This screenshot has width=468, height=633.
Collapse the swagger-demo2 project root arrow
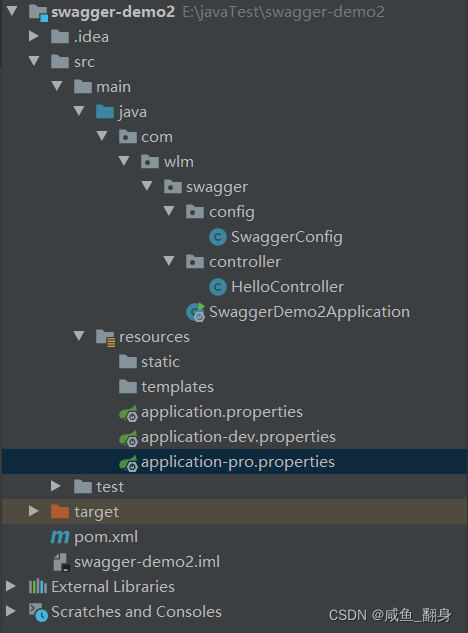coord(12,11)
